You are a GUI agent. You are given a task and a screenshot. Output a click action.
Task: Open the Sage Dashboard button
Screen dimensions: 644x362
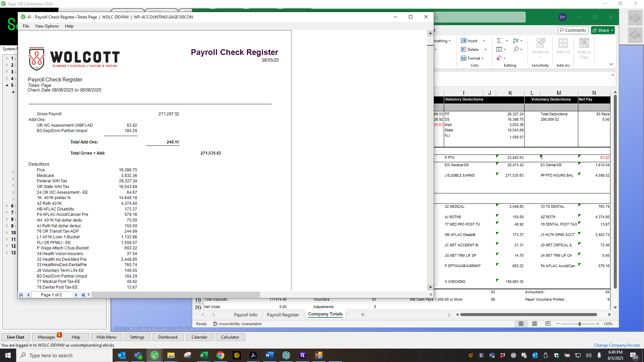coord(168,337)
